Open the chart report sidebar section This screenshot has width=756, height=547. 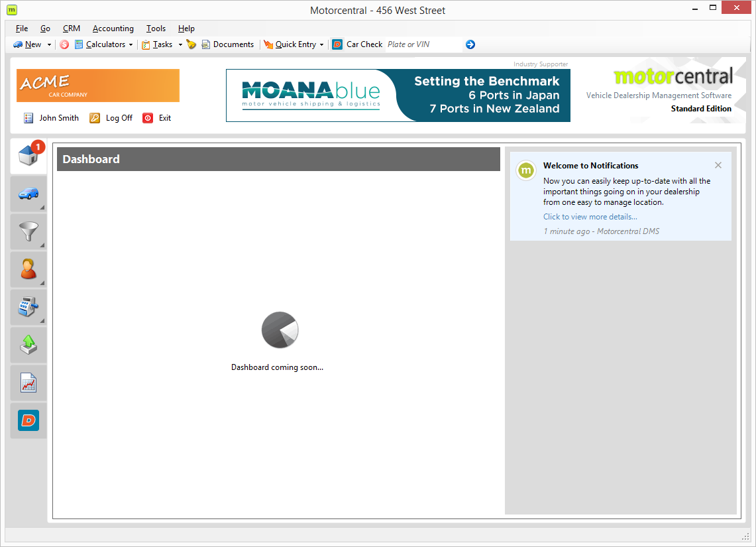coord(28,383)
